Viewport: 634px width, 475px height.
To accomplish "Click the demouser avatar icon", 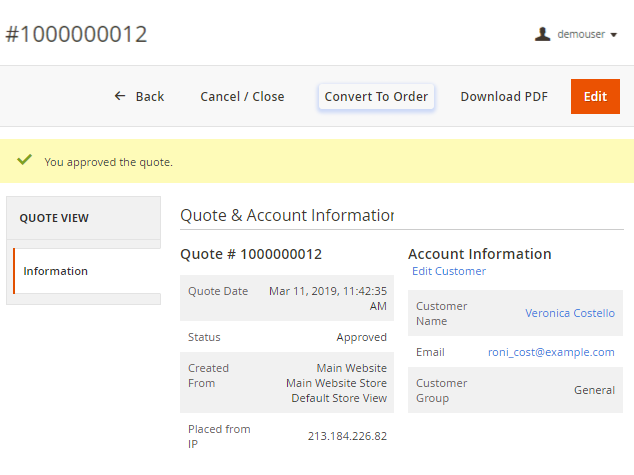I will click(x=543, y=34).
